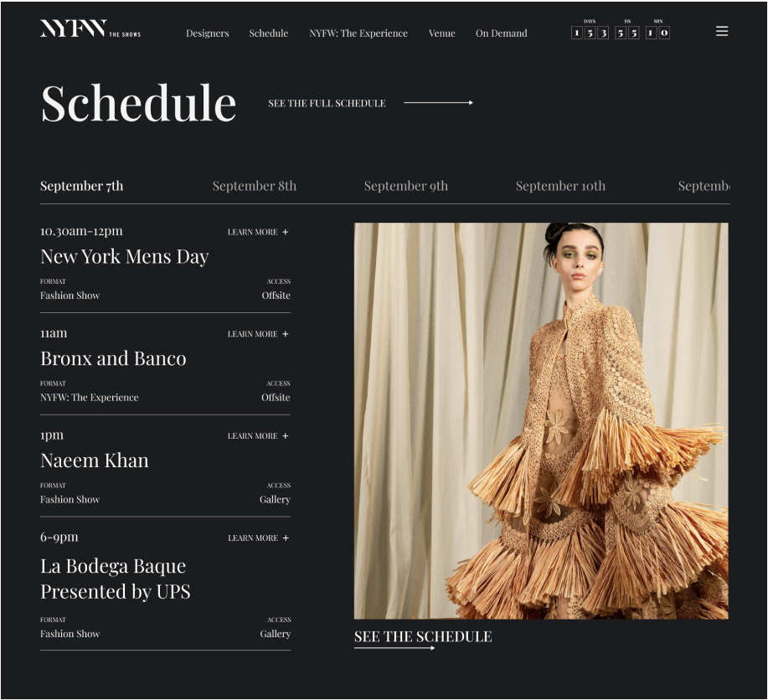The width and height of the screenshot is (768, 700).
Task: Open the hamburger menu icon
Action: pyautogui.click(x=721, y=32)
